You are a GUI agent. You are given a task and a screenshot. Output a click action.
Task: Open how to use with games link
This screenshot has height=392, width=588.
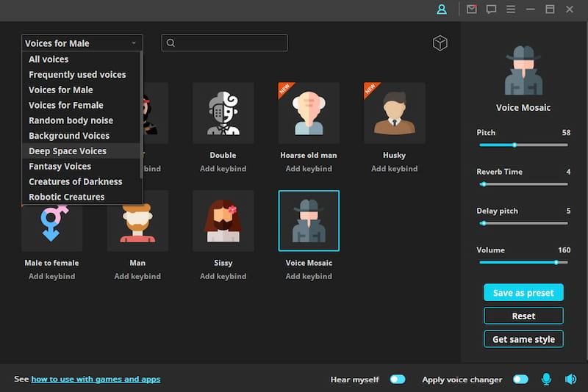point(96,379)
